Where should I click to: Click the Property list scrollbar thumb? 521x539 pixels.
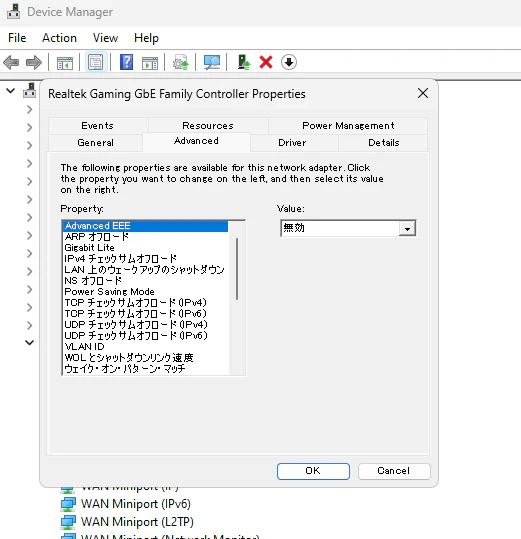pyautogui.click(x=237, y=269)
